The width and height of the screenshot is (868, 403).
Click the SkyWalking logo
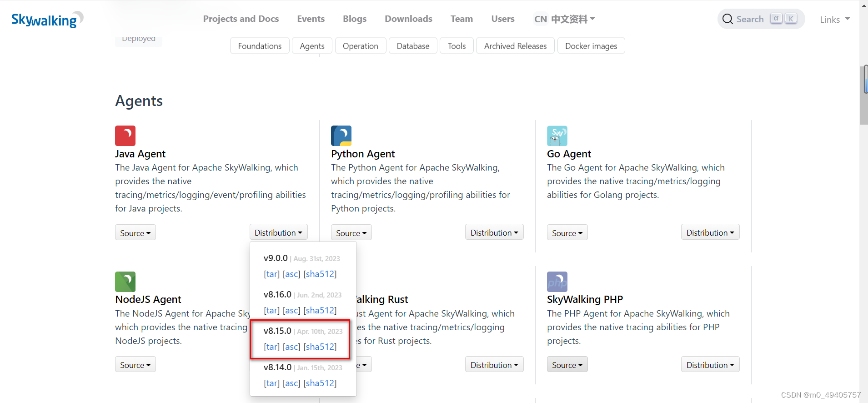tap(47, 20)
